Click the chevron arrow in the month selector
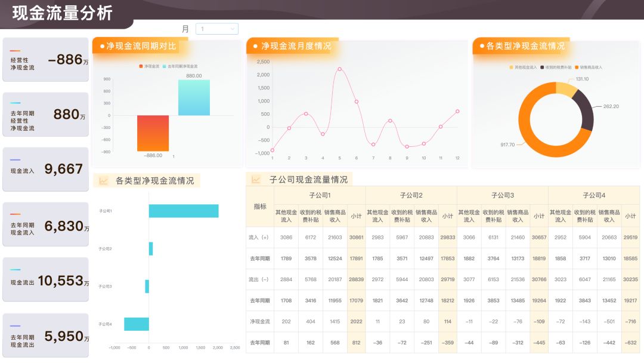 [233, 29]
